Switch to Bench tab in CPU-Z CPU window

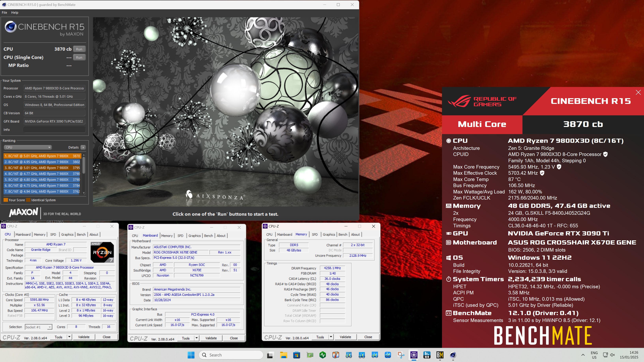pos(81,235)
